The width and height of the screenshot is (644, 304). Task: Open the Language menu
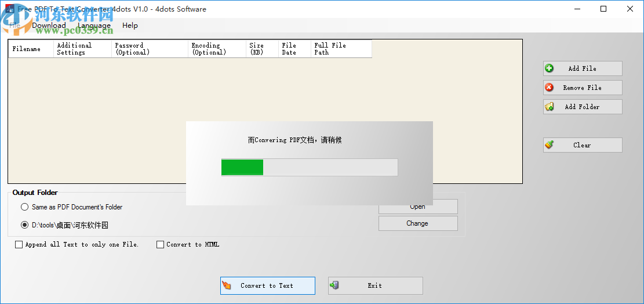(x=94, y=26)
